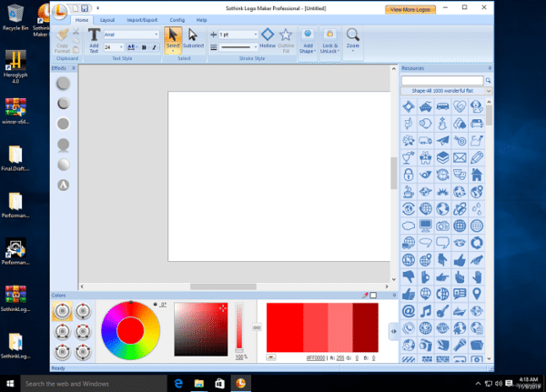Toggle Italic text formatting
This screenshot has height=392, width=546.
pyautogui.click(x=154, y=46)
